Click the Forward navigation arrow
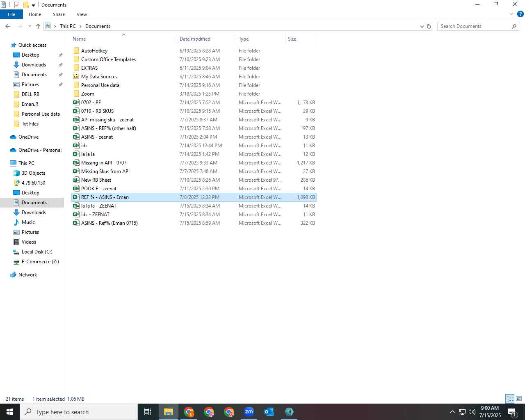Image resolution: width=525 pixels, height=420 pixels. click(x=20, y=26)
